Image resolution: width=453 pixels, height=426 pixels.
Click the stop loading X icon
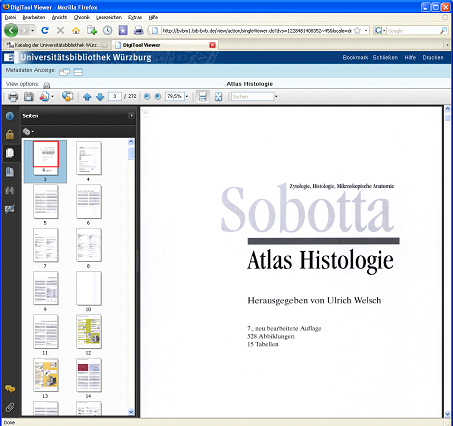60,31
